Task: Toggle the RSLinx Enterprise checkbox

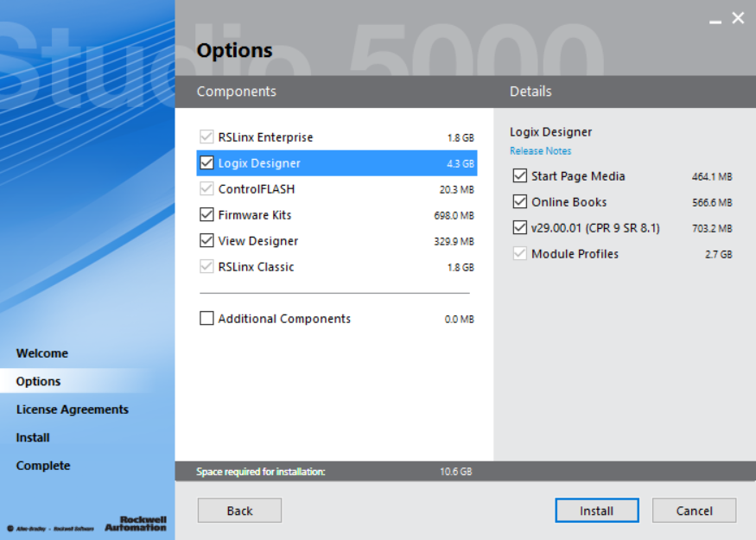Action: pyautogui.click(x=206, y=137)
